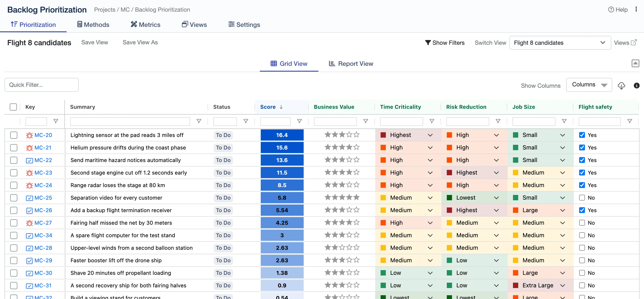Select the row checkbox for MC-21
Viewport: 644px width, 299px height.
[14, 148]
